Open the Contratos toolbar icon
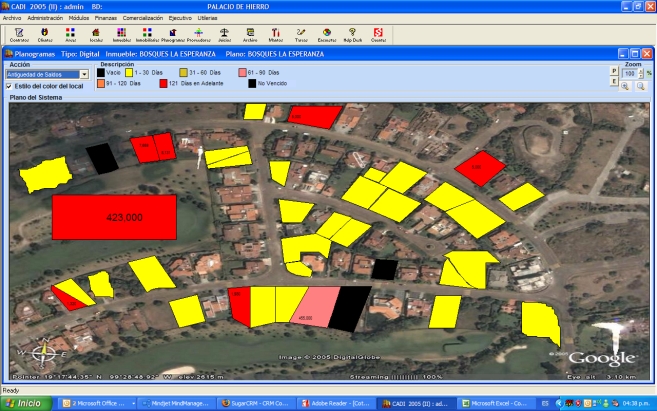Viewport: 657px width, 411px height. pos(18,34)
